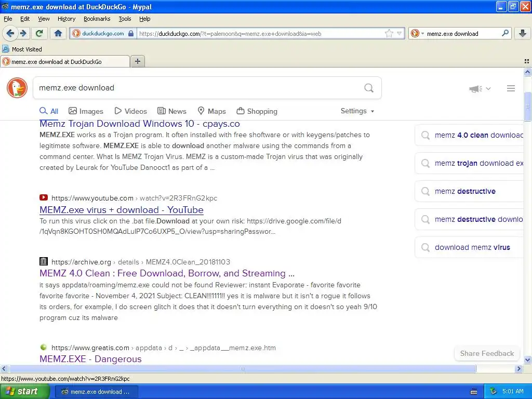
Task: Go forward with the Forward arrow
Action: coord(23,33)
